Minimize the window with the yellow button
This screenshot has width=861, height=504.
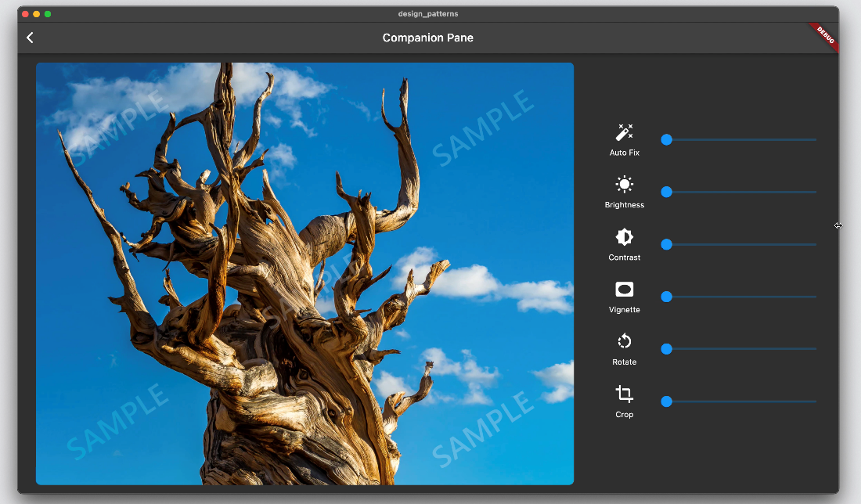click(x=36, y=14)
